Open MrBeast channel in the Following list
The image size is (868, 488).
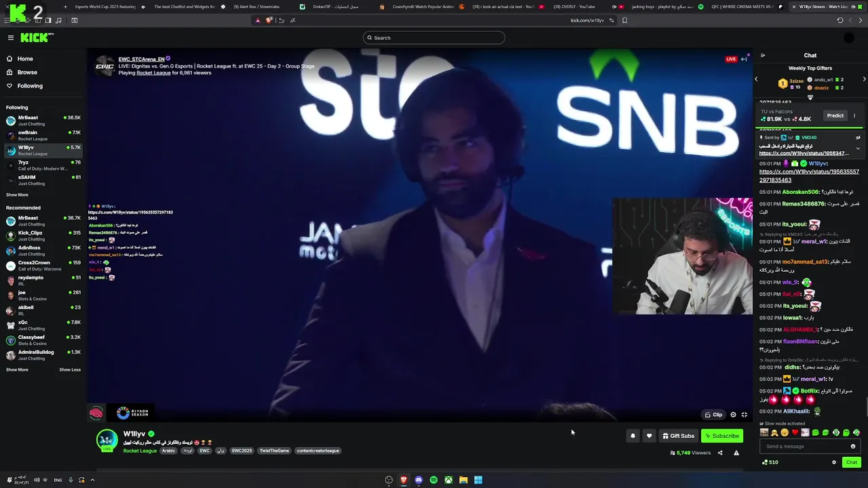point(43,121)
